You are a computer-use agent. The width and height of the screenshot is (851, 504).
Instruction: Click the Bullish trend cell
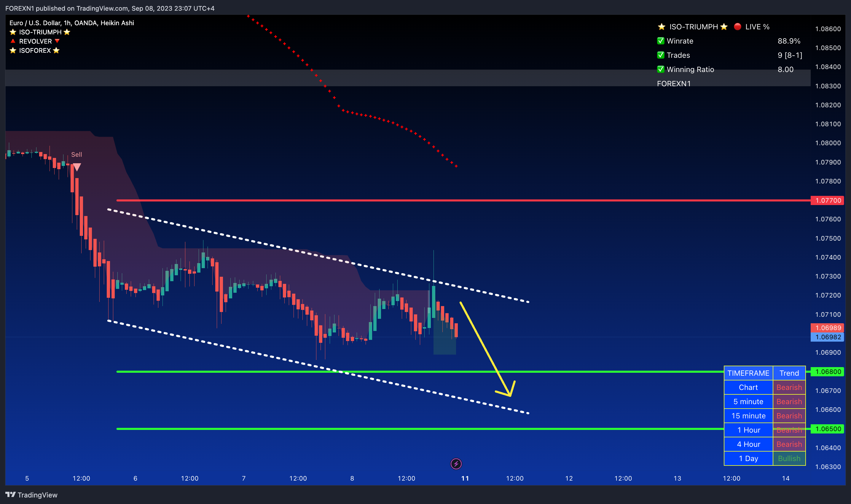(x=789, y=458)
